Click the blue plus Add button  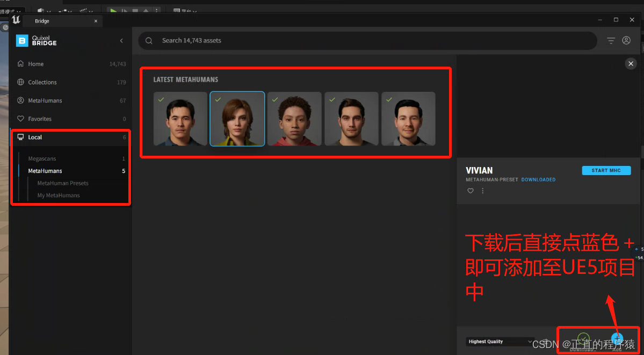point(617,338)
